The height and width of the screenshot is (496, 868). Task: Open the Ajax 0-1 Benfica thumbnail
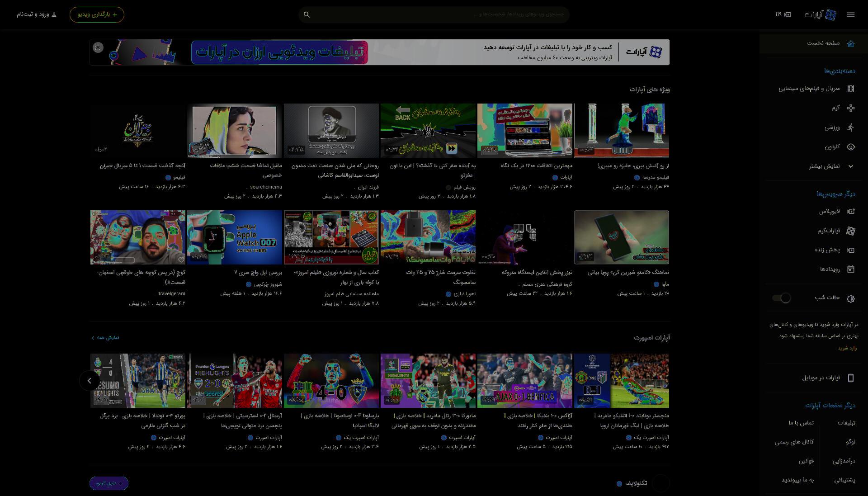tap(525, 381)
